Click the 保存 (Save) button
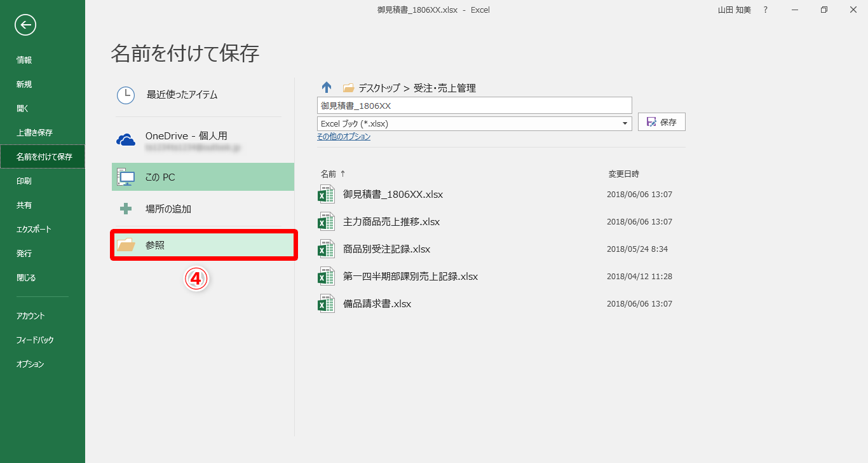This screenshot has height=463, width=868. coord(661,122)
